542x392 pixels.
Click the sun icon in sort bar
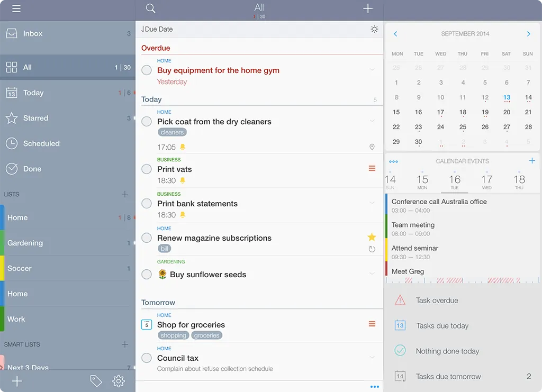point(374,30)
